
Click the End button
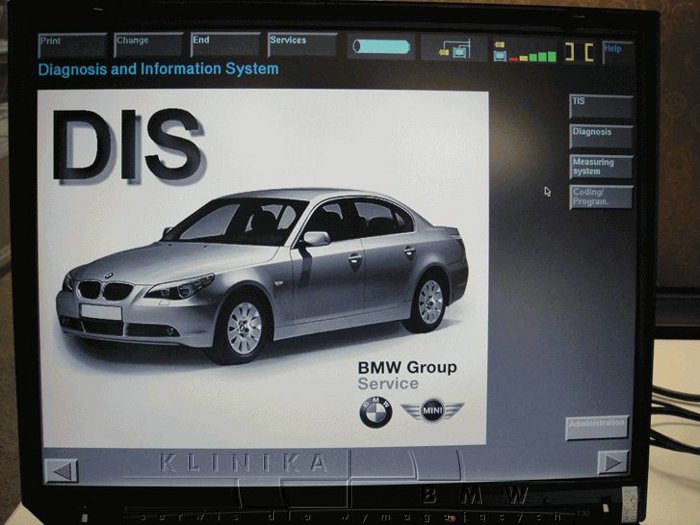pos(225,45)
